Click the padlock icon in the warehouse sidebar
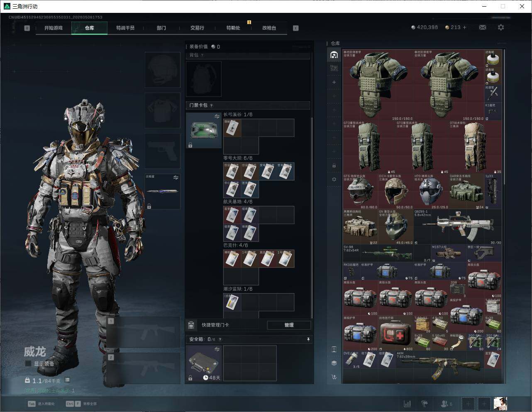 334,166
